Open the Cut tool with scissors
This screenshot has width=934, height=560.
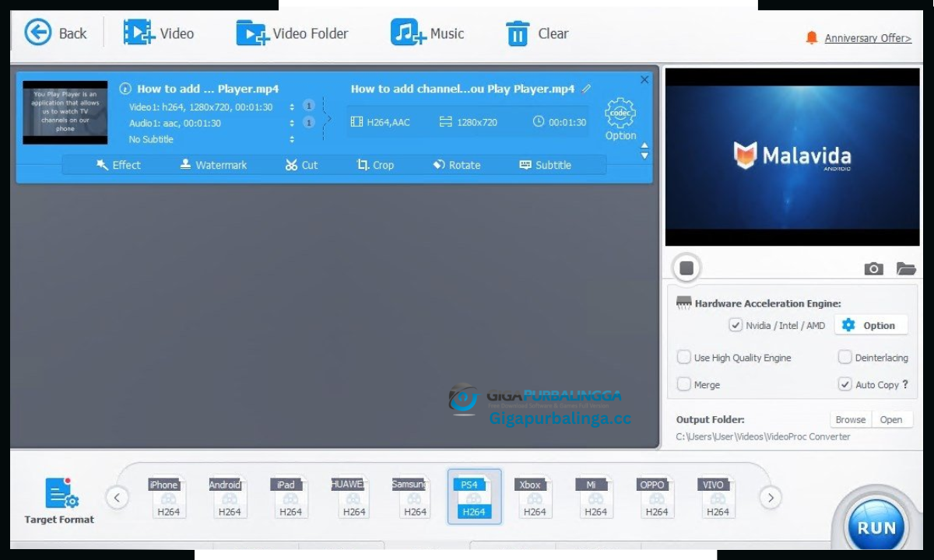pos(301,165)
